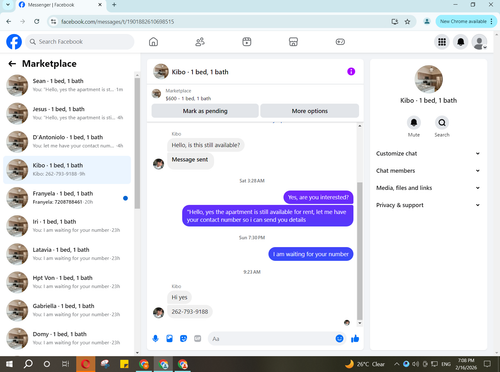
Task: Click the New Chrome available button
Action: [x=466, y=21]
